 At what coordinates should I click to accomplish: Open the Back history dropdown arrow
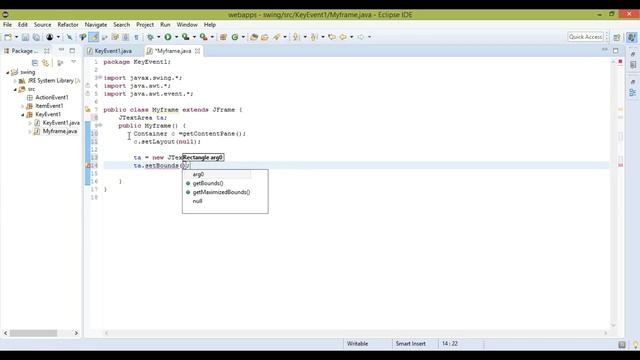click(x=351, y=37)
